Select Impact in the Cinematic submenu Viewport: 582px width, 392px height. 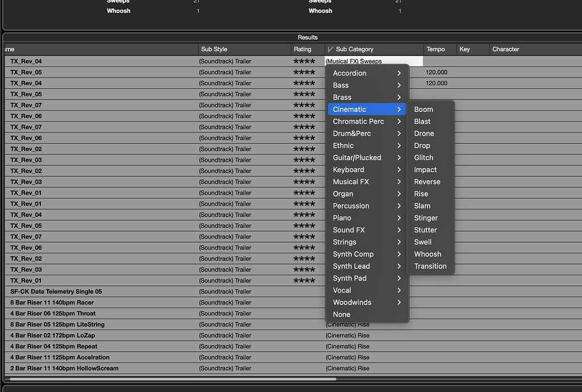click(x=426, y=169)
